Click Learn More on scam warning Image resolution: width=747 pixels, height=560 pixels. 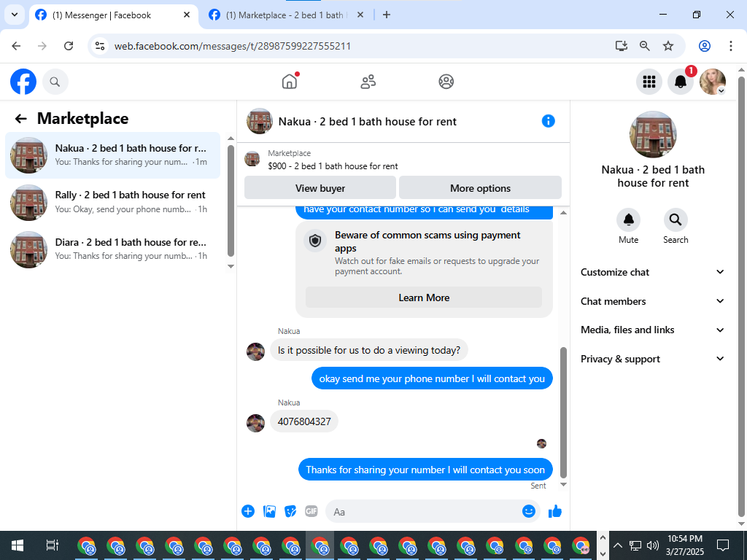424,297
